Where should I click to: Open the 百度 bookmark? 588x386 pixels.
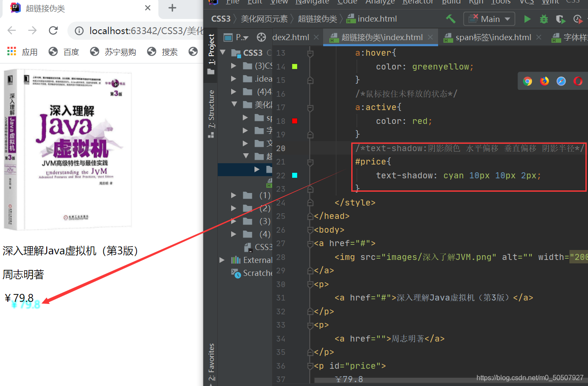pos(64,52)
